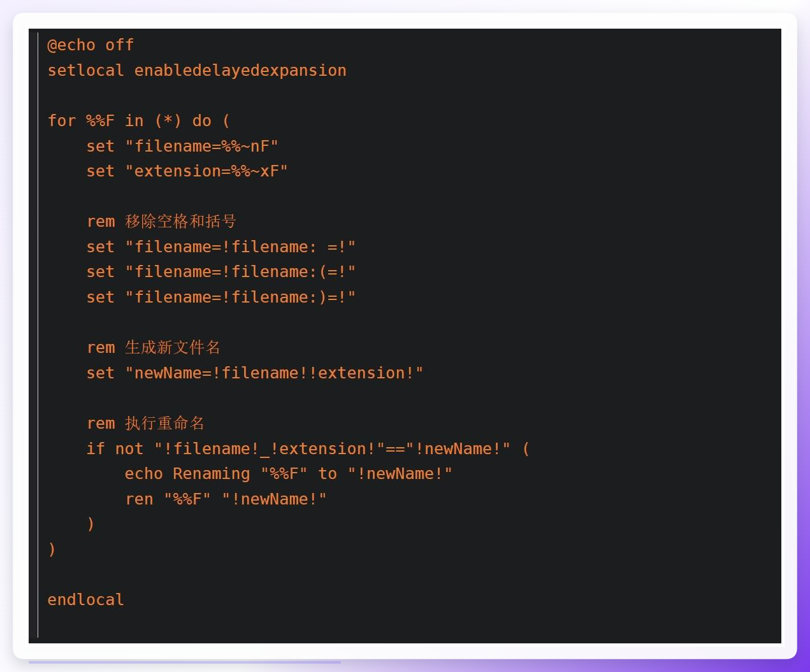Click the 'ren "%%F" "!newName!"' line

tap(226, 499)
